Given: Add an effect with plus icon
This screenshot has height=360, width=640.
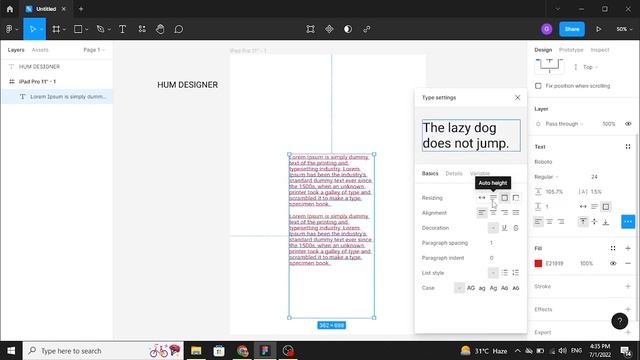Looking at the screenshot, I should click(628, 309).
